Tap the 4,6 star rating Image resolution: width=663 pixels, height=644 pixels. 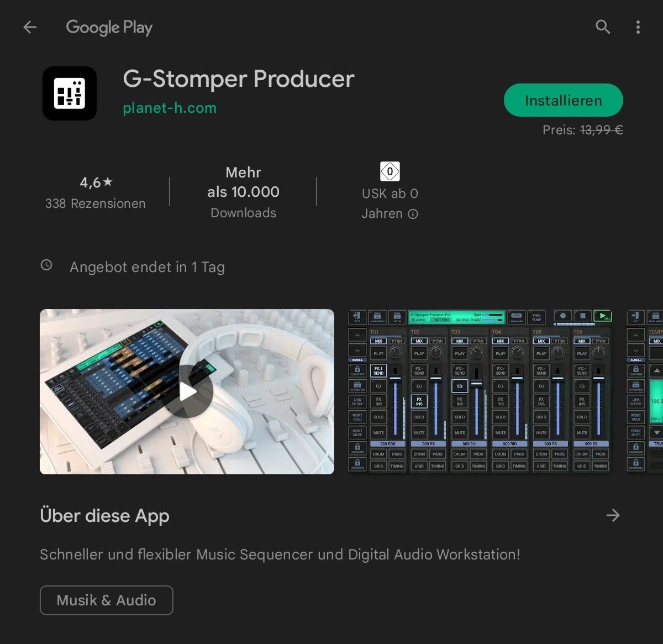point(96,182)
